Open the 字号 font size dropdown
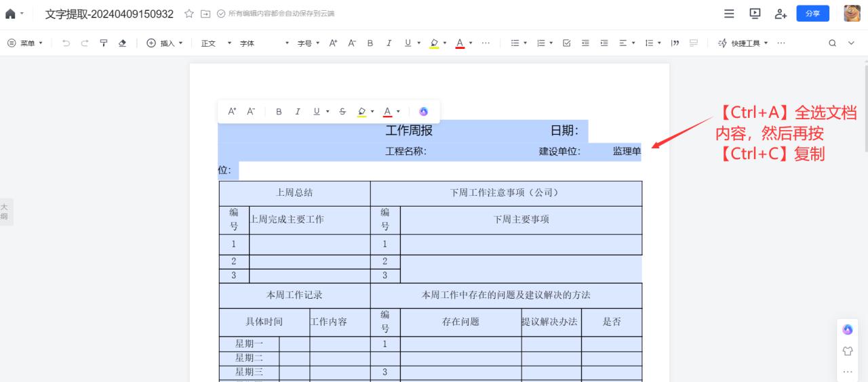Viewport: 868px width, 382px height. click(309, 43)
